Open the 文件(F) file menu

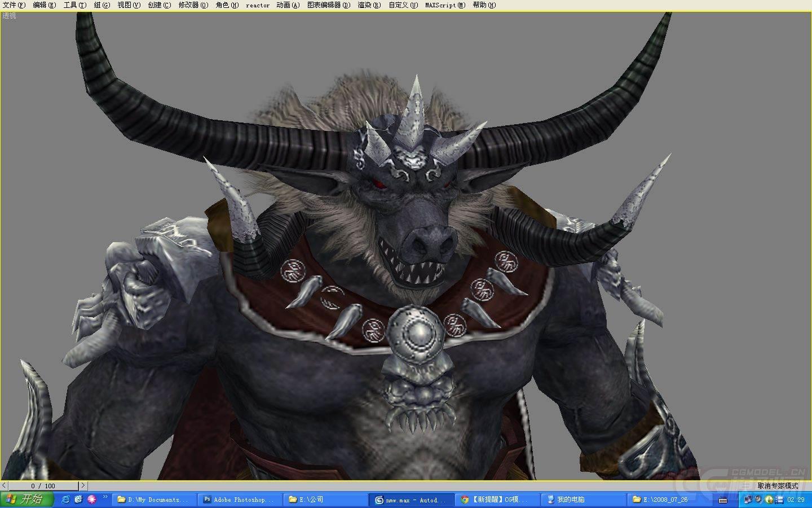pos(14,5)
